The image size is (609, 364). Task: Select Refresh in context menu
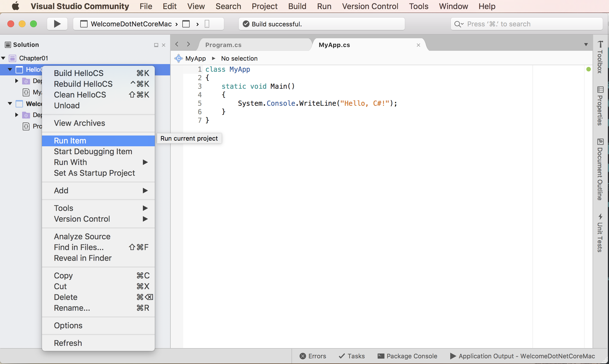click(x=98, y=343)
